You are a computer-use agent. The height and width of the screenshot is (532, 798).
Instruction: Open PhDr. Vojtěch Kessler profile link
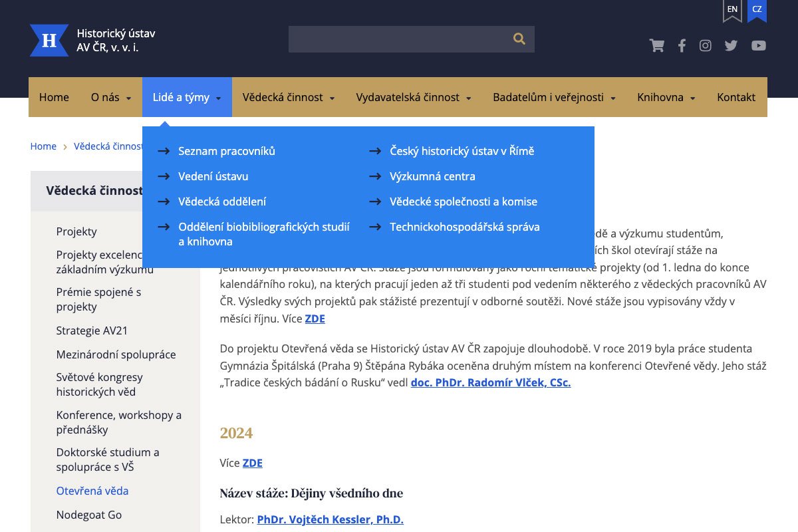coord(330,520)
